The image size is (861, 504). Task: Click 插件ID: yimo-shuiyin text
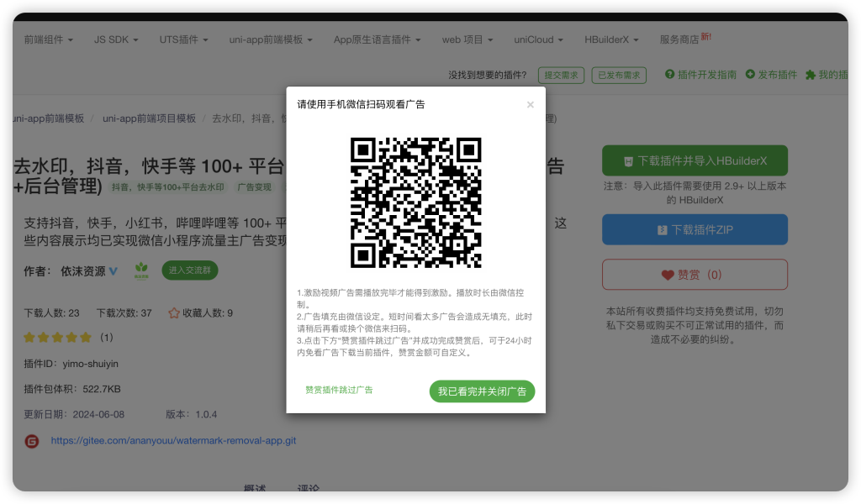coord(71,364)
